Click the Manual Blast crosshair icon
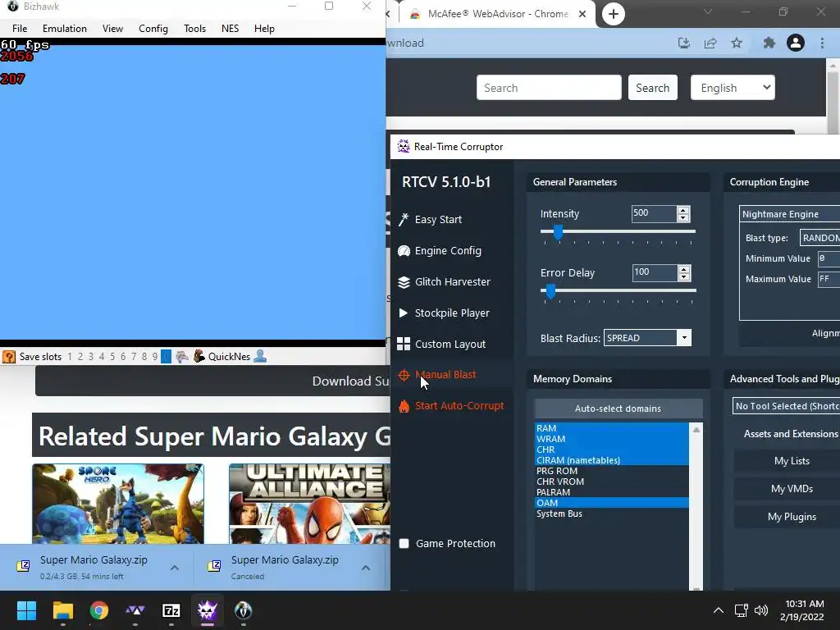The width and height of the screenshot is (840, 630). [404, 375]
